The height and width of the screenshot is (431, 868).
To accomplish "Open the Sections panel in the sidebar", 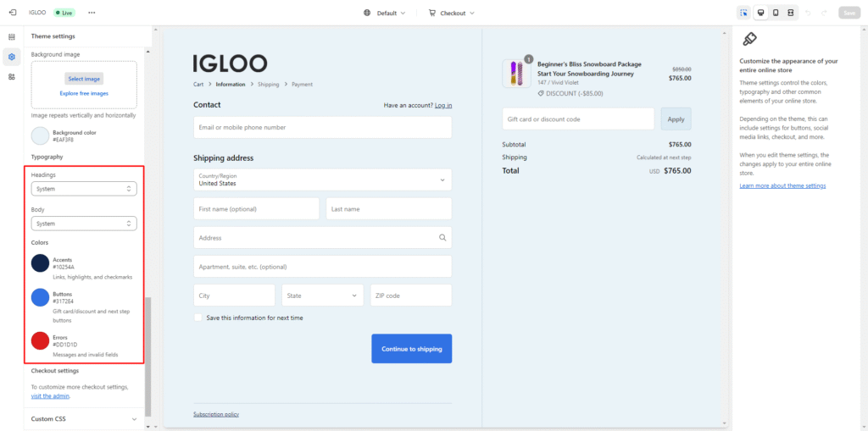I will tap(12, 37).
